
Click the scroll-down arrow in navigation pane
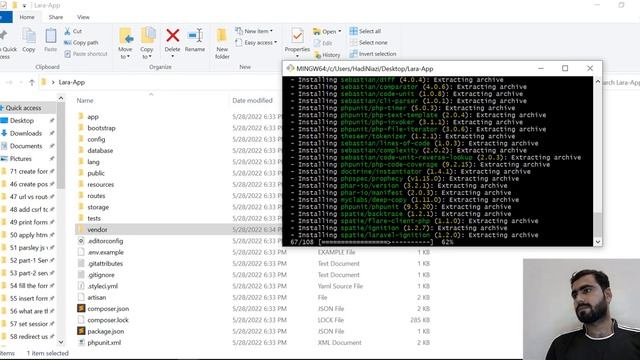(61, 342)
